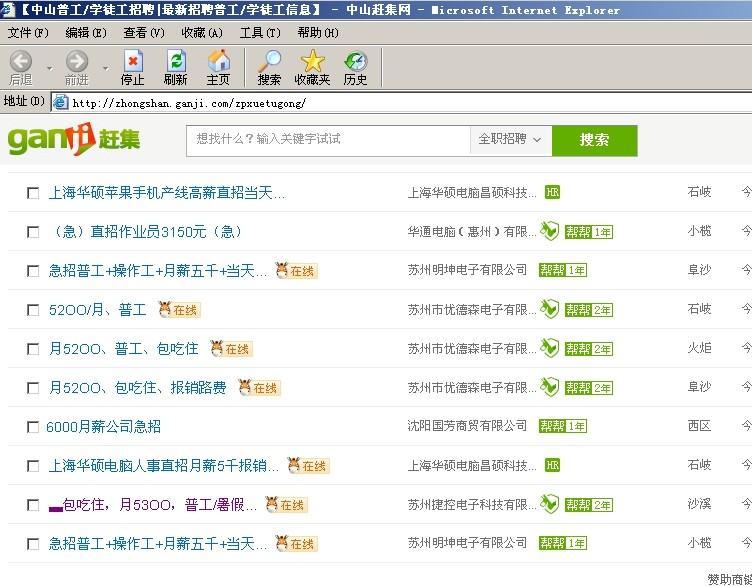Tick checkbox for 6000月薪公司急招
Screen dimensions: 752x586
tap(33, 427)
